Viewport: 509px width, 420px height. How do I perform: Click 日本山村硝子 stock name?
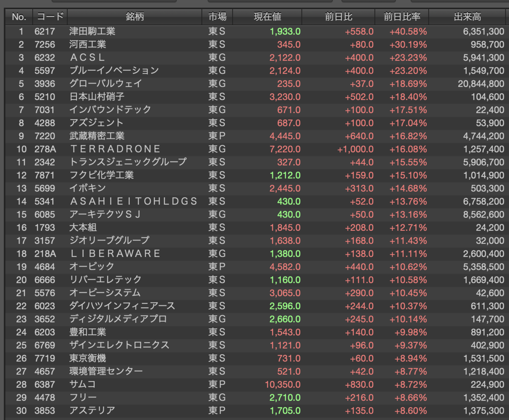pos(97,97)
